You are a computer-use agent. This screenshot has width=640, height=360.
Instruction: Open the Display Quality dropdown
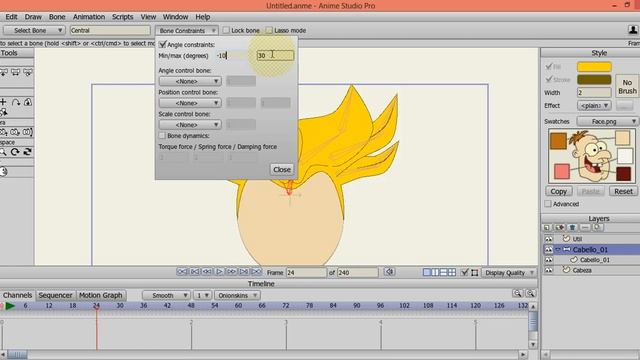509,273
